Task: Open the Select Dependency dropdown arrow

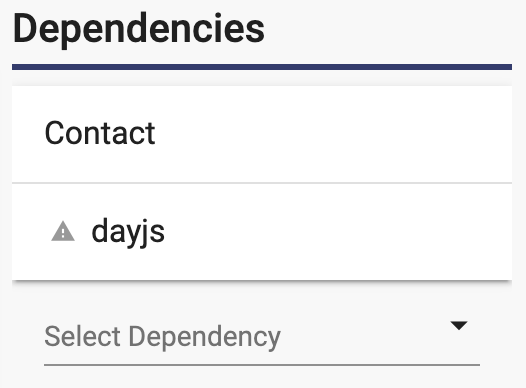Action: pyautogui.click(x=459, y=326)
